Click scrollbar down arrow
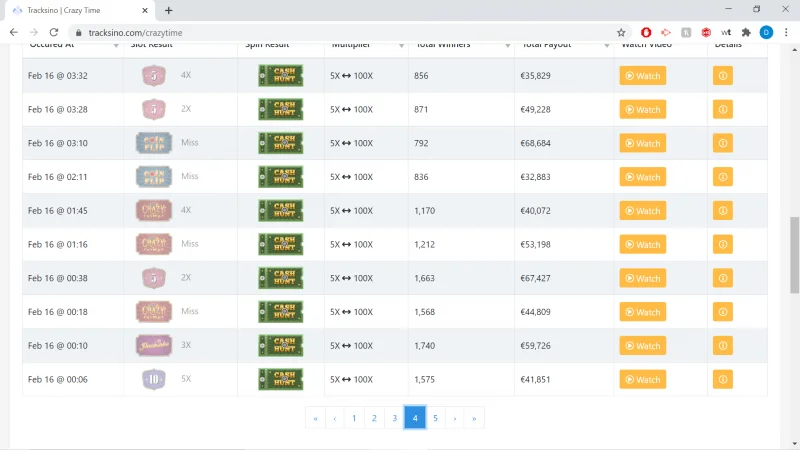Screen dimensions: 800x450 coord(794,444)
